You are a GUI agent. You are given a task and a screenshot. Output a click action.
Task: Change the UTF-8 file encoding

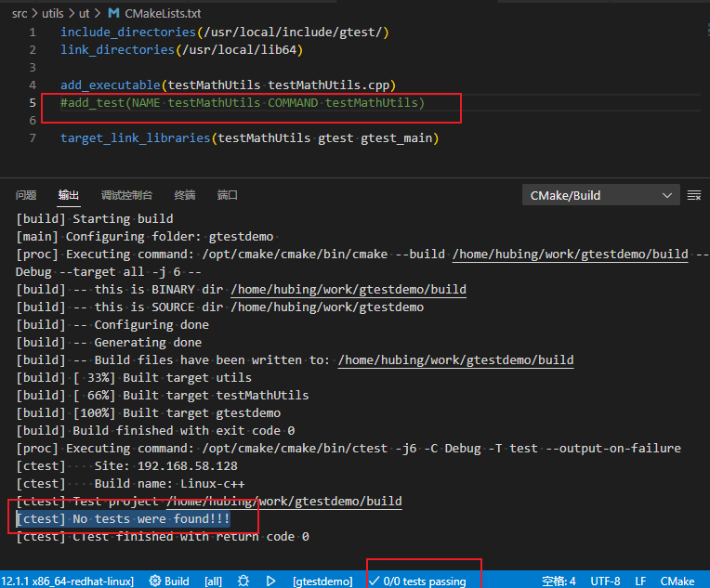[604, 581]
